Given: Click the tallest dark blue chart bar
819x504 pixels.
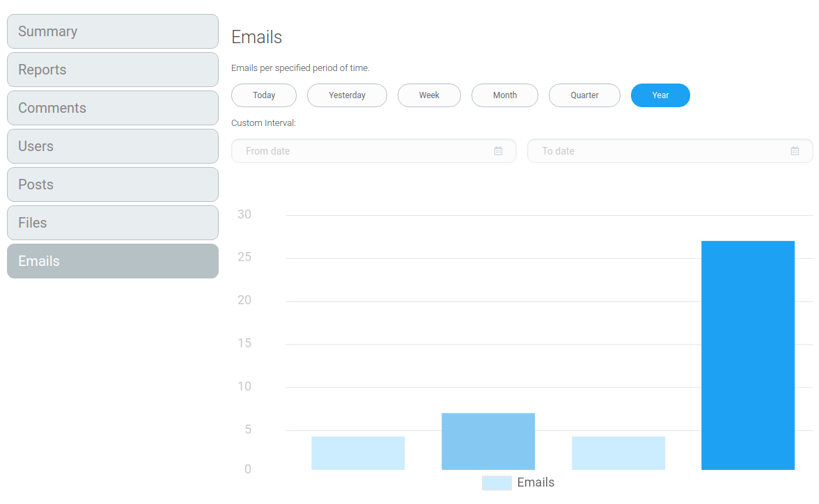Looking at the screenshot, I should [x=748, y=355].
